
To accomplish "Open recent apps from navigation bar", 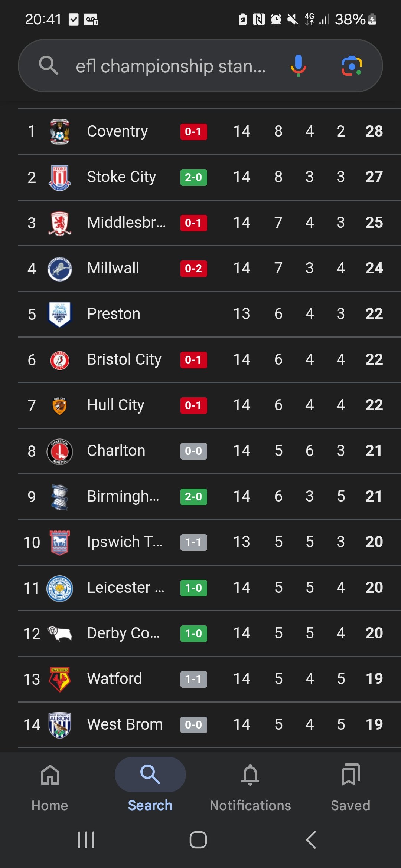I will (86, 840).
